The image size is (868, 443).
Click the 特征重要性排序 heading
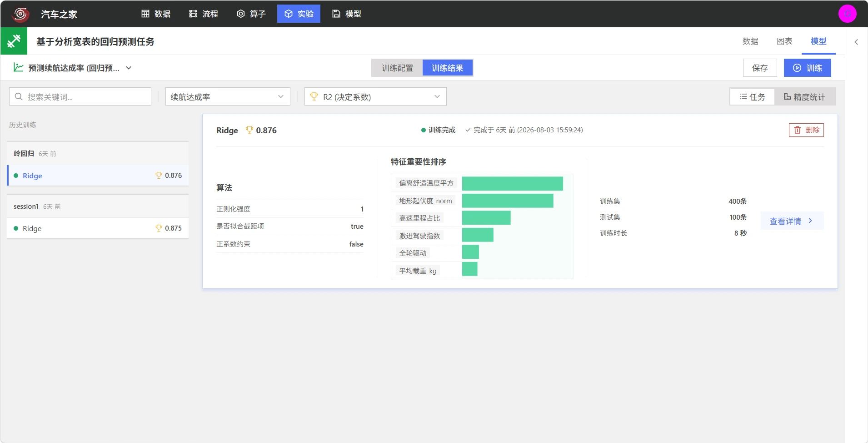click(418, 162)
